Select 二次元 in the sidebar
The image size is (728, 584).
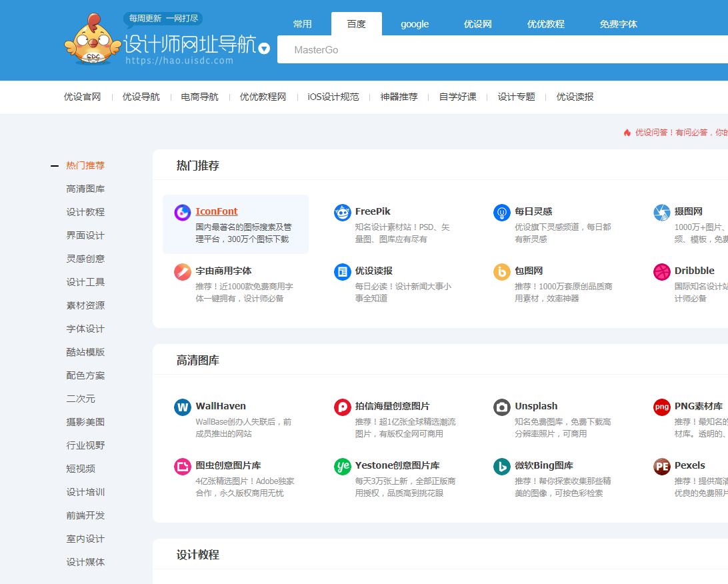pyautogui.click(x=81, y=399)
